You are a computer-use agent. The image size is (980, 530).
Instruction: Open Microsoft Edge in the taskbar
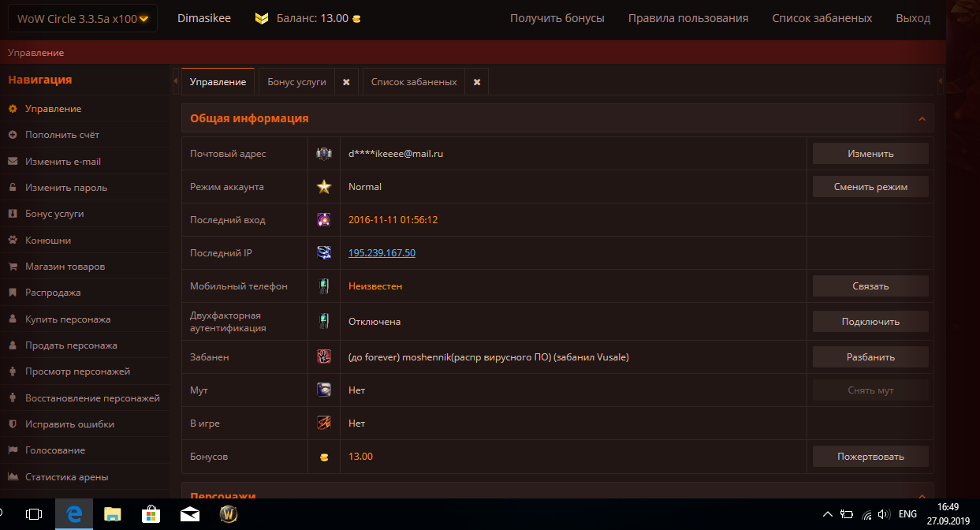click(75, 514)
